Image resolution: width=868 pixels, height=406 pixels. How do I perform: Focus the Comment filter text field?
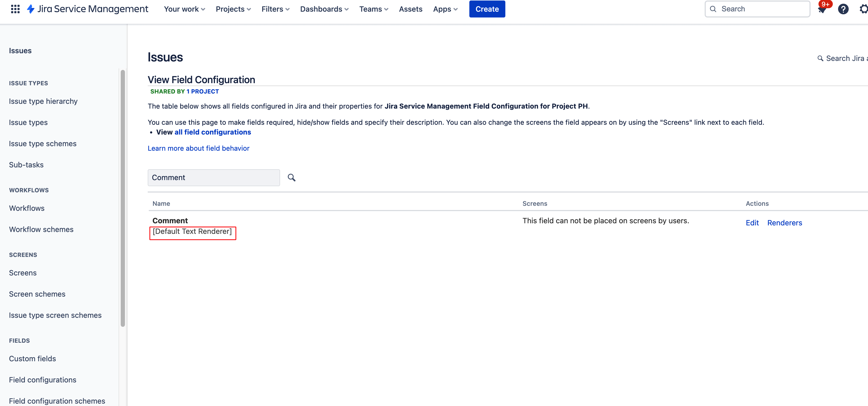click(214, 178)
